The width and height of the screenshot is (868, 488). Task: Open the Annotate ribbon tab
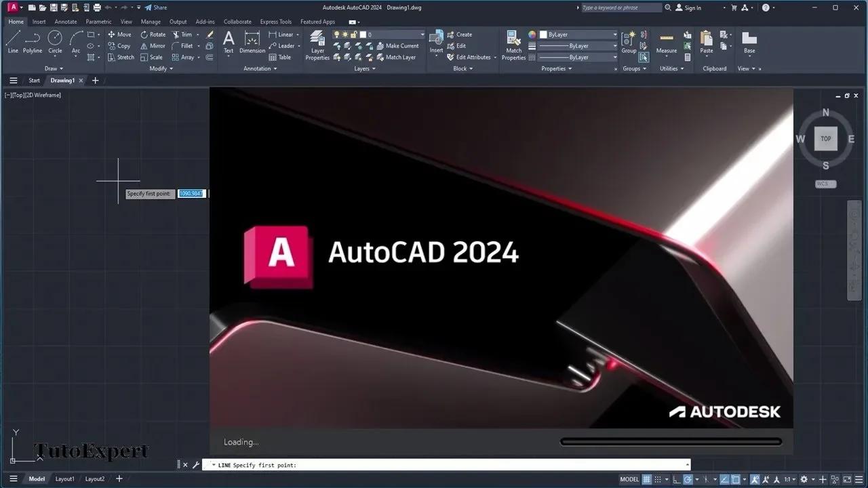[66, 22]
